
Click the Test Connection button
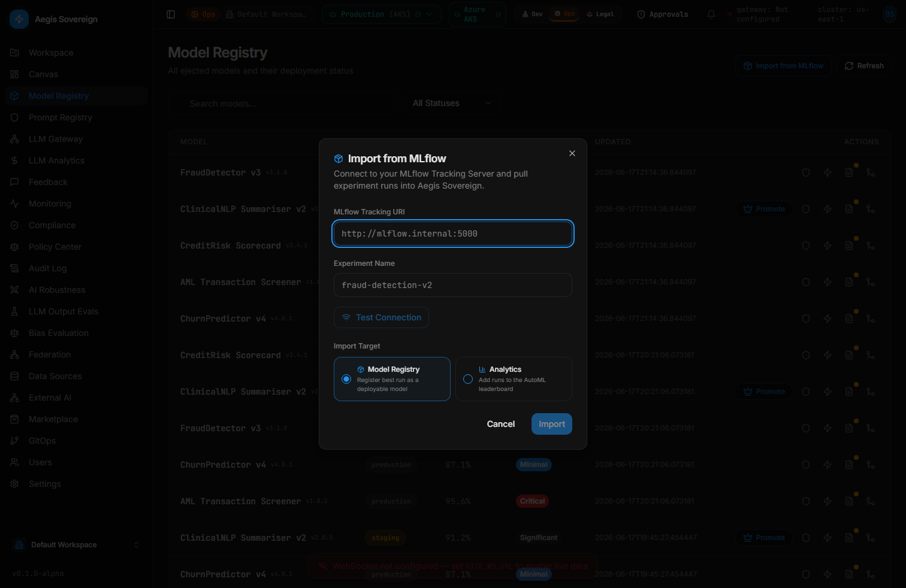tap(381, 317)
